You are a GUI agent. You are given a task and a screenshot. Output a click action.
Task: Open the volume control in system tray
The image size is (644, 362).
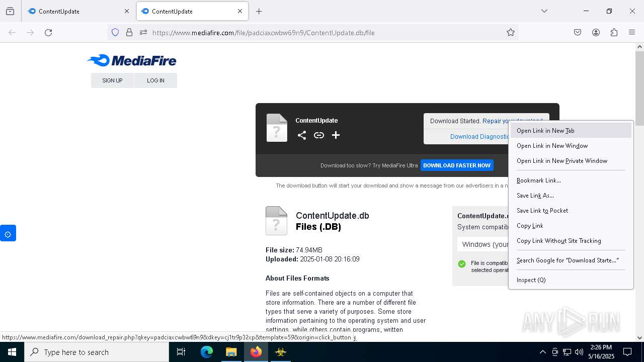579,352
